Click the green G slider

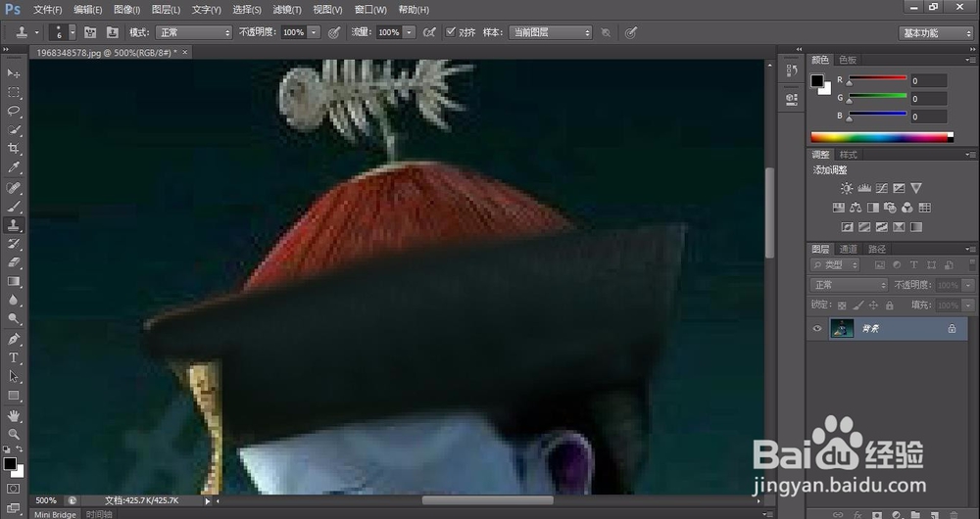click(x=877, y=96)
